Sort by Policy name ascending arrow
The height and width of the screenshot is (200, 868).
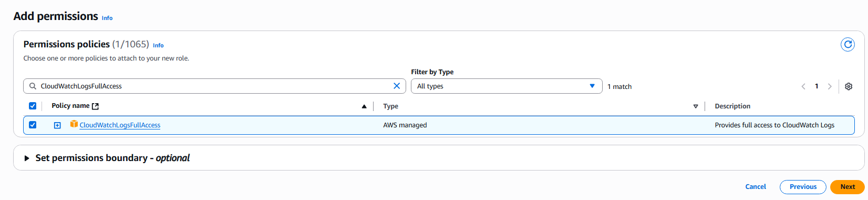(x=364, y=106)
